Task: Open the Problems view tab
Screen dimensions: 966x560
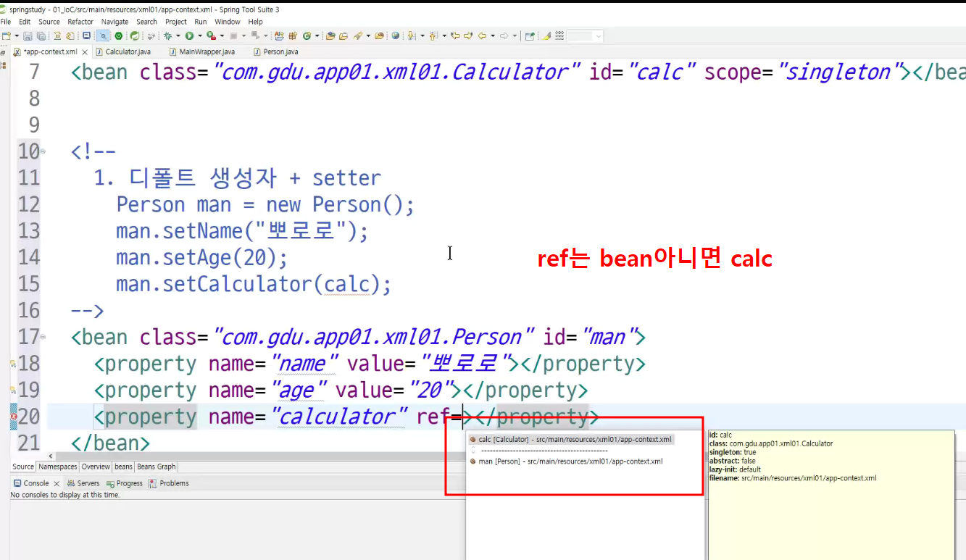Action: (169, 483)
